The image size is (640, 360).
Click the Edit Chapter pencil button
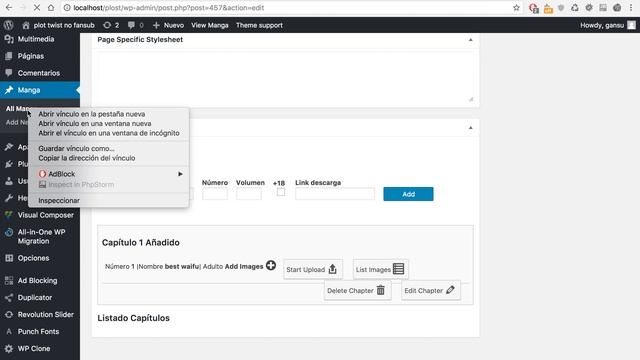tap(431, 291)
